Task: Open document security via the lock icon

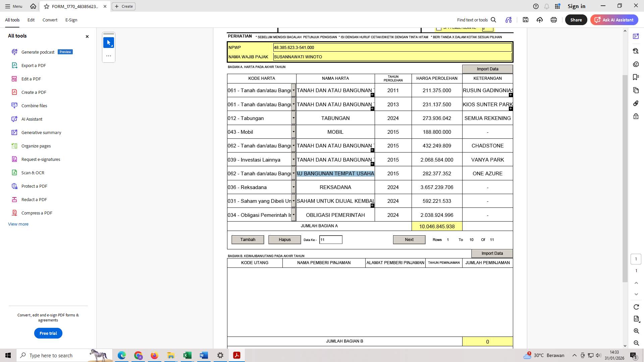Action: click(x=636, y=116)
